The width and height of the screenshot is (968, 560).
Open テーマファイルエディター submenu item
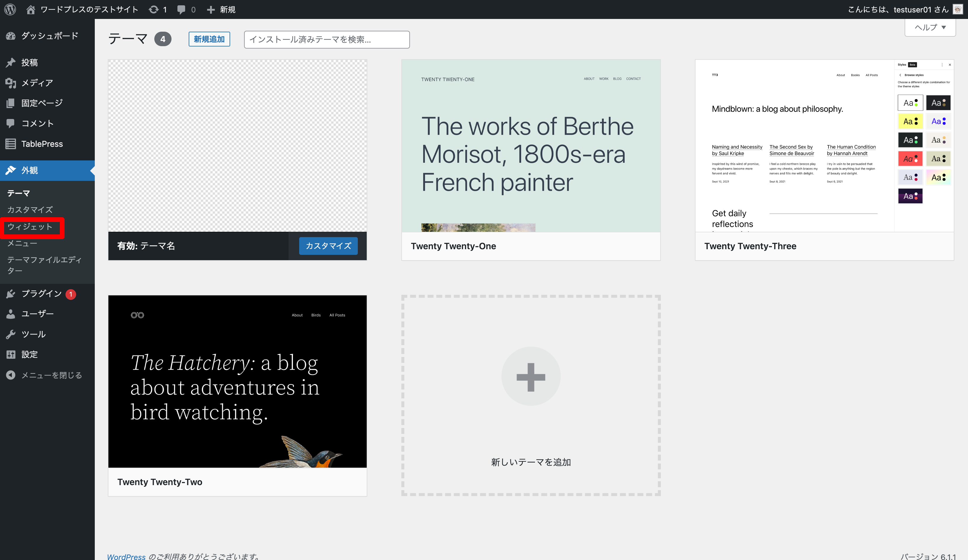44,265
